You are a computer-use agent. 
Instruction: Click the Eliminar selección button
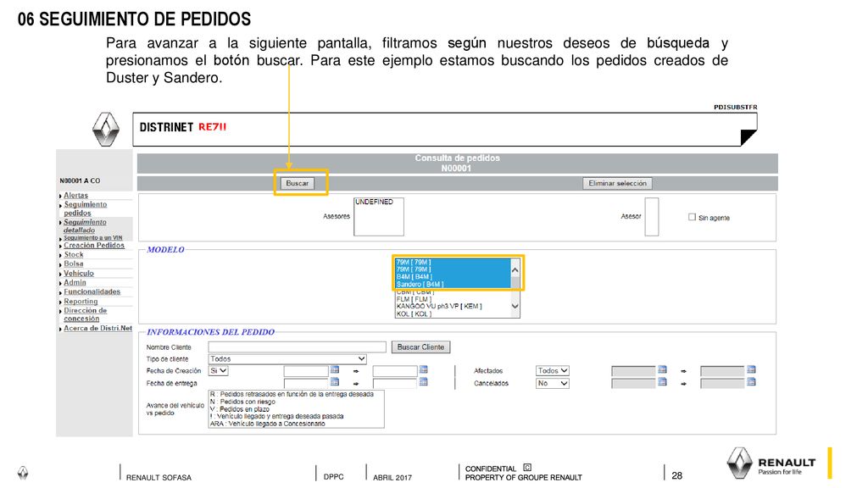[x=617, y=183]
